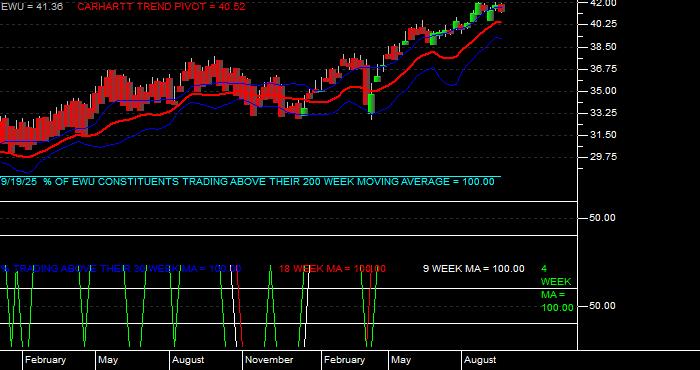This screenshot has width=700, height=370.
Task: Click the 9 WEEK MA = 100.00 label
Action: [474, 269]
